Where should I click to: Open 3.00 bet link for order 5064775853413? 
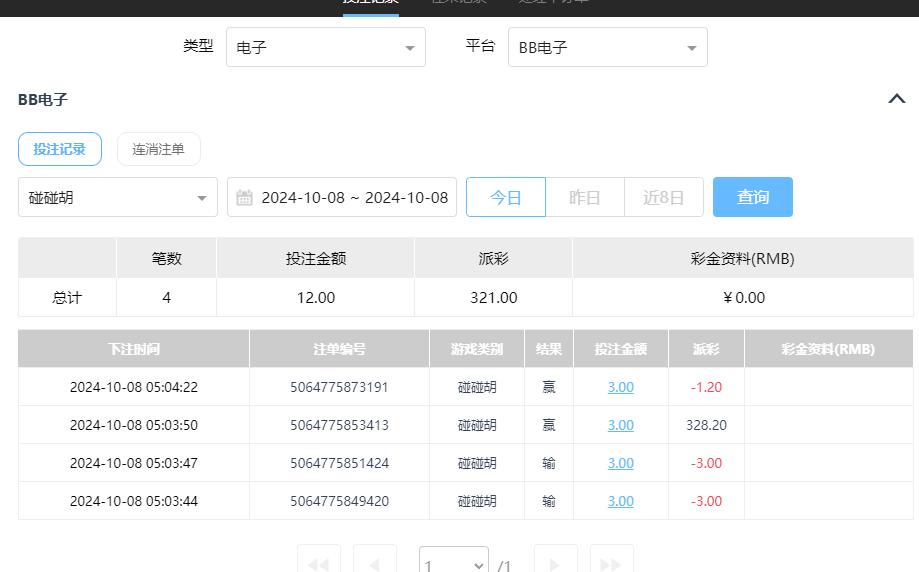point(620,425)
